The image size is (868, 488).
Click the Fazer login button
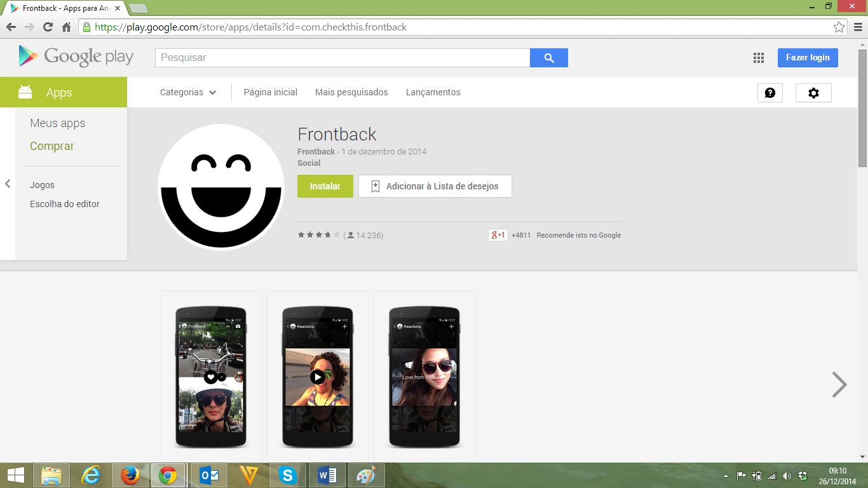(807, 58)
